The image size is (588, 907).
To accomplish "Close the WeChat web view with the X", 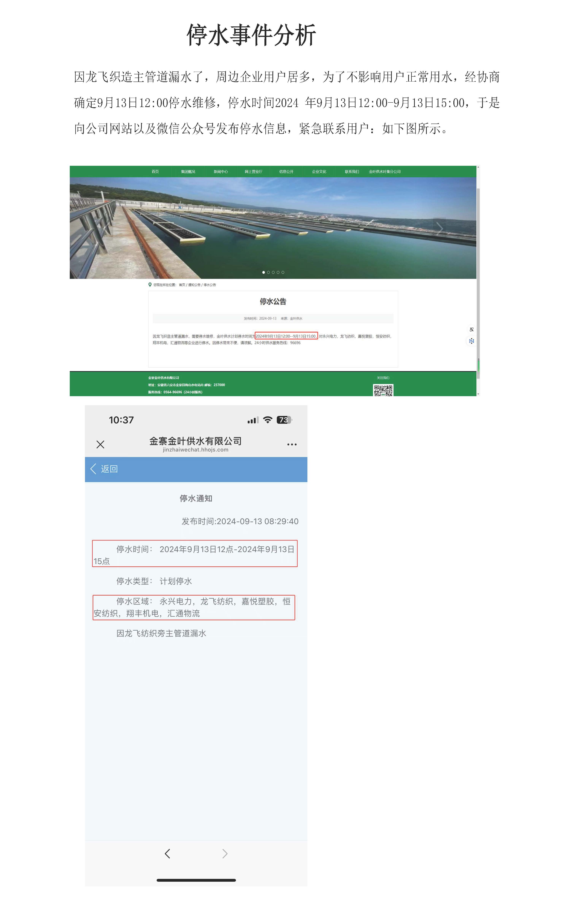I will [x=100, y=444].
